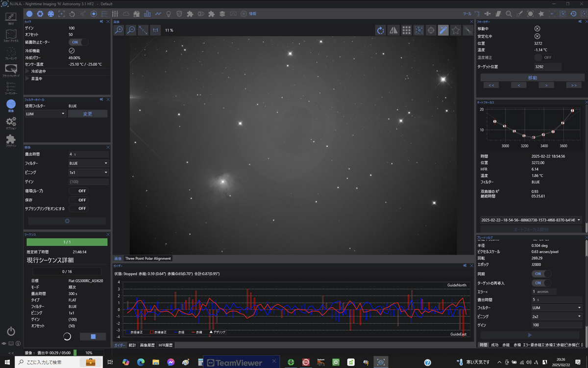Viewport: 588px width, 368px height.
Task: Open the imaging binning dropdown showing 1x1
Action: coord(89,173)
